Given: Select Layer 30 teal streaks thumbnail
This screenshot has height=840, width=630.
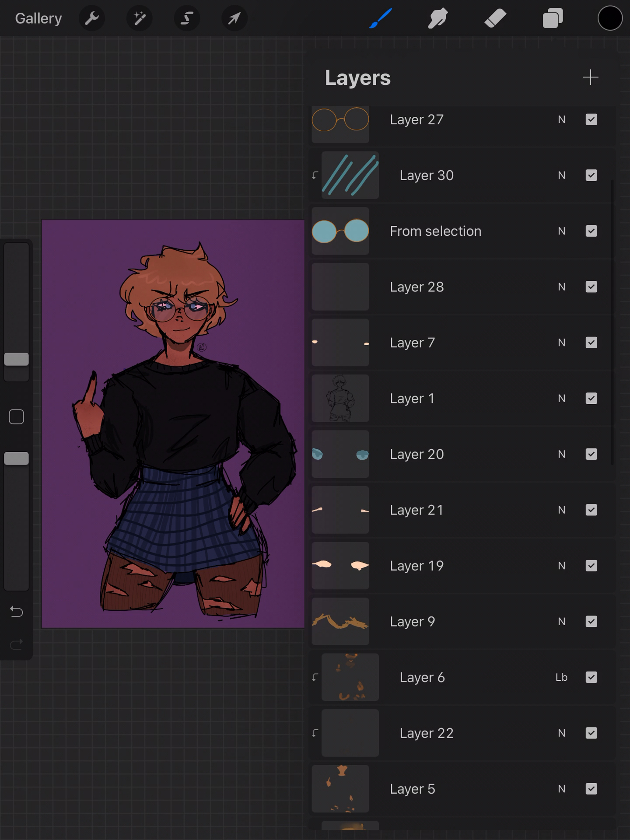Looking at the screenshot, I should pyautogui.click(x=350, y=175).
